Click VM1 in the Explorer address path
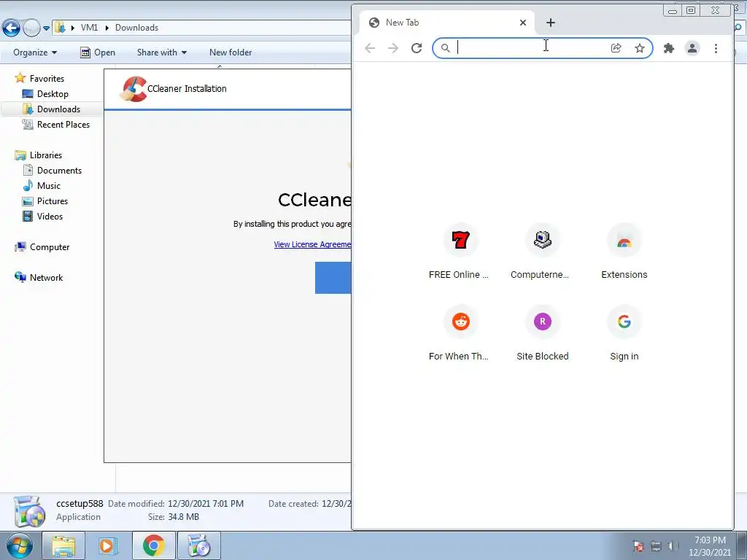This screenshot has width=747, height=560. click(x=89, y=28)
